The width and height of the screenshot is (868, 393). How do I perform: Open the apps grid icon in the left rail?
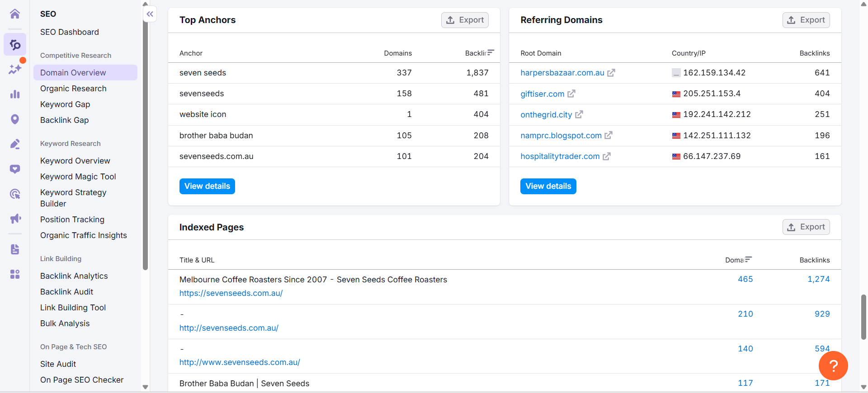click(x=15, y=274)
